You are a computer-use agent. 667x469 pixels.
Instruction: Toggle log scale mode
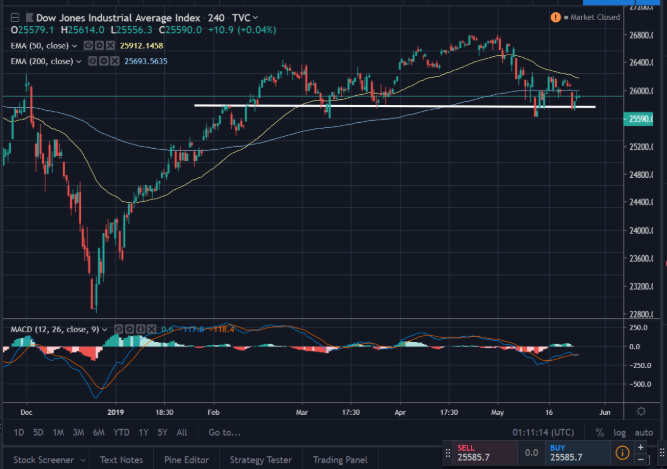(x=619, y=432)
